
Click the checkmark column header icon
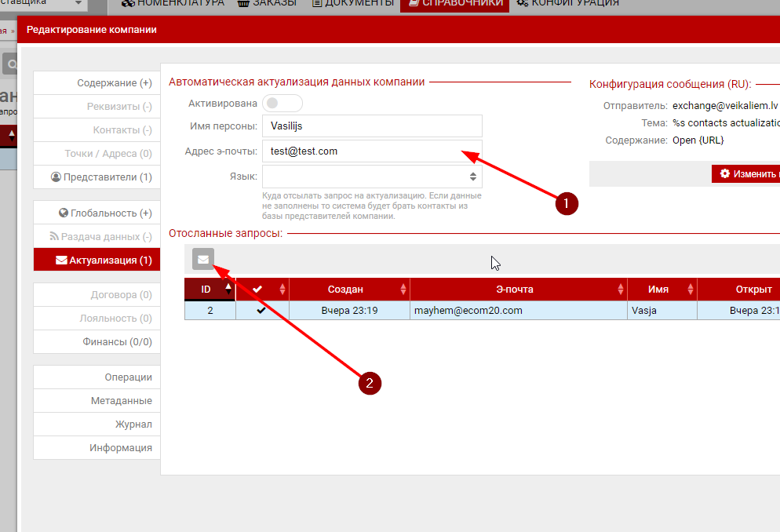257,290
